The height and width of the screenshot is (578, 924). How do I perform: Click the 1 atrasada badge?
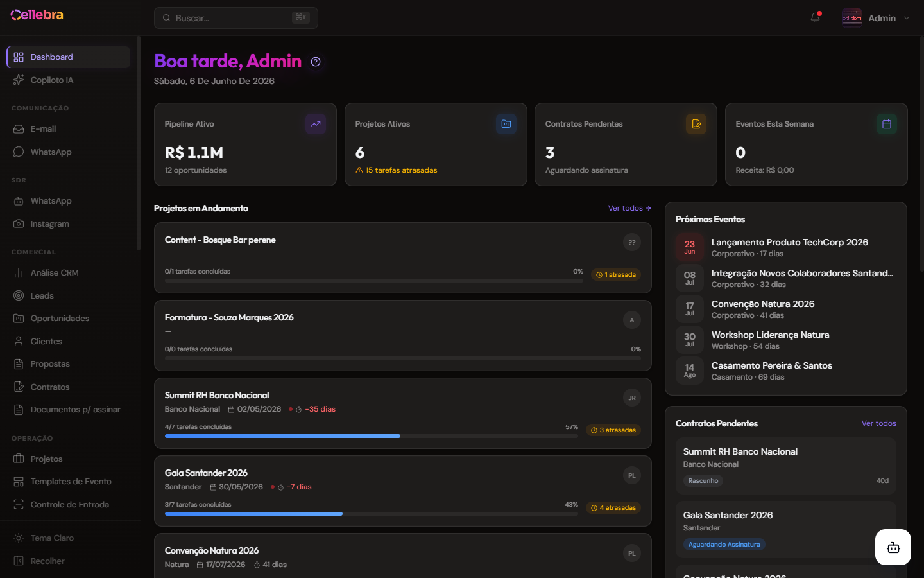[616, 275]
